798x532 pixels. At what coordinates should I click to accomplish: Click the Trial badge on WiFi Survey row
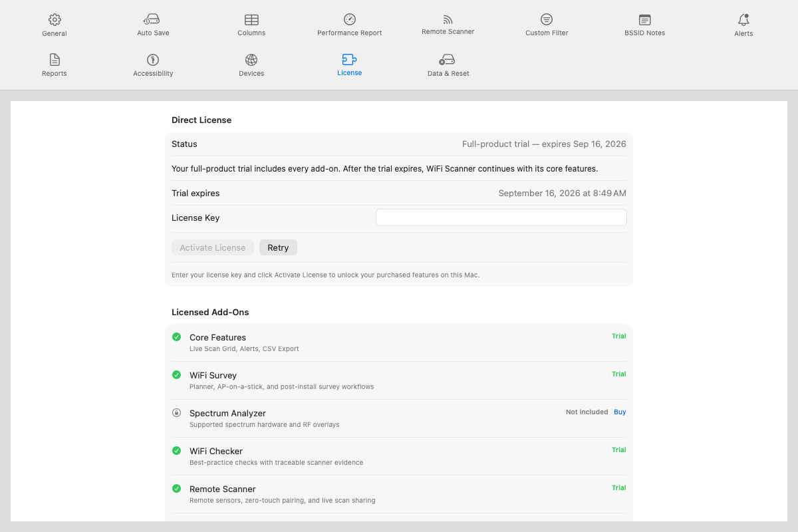pyautogui.click(x=619, y=374)
